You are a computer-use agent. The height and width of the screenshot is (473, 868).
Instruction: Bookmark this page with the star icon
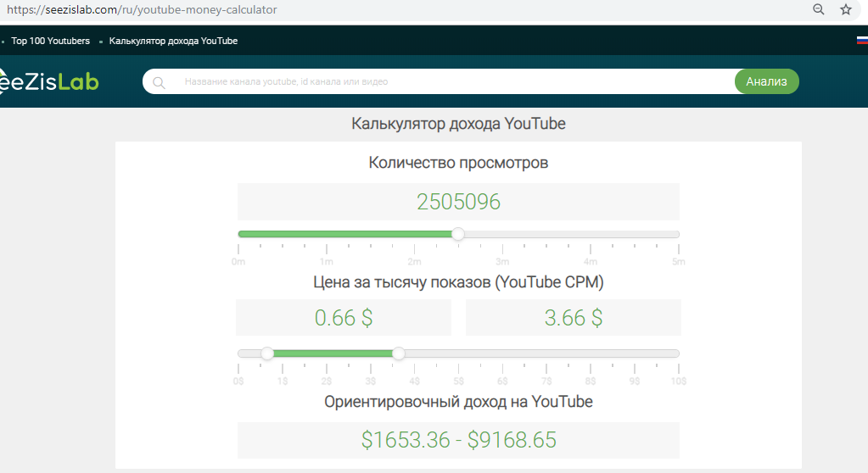pos(846,9)
